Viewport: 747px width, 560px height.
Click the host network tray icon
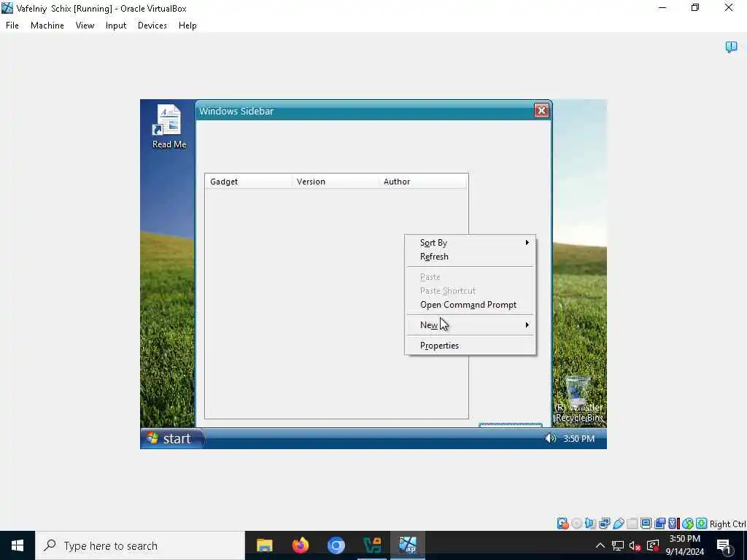618,545
